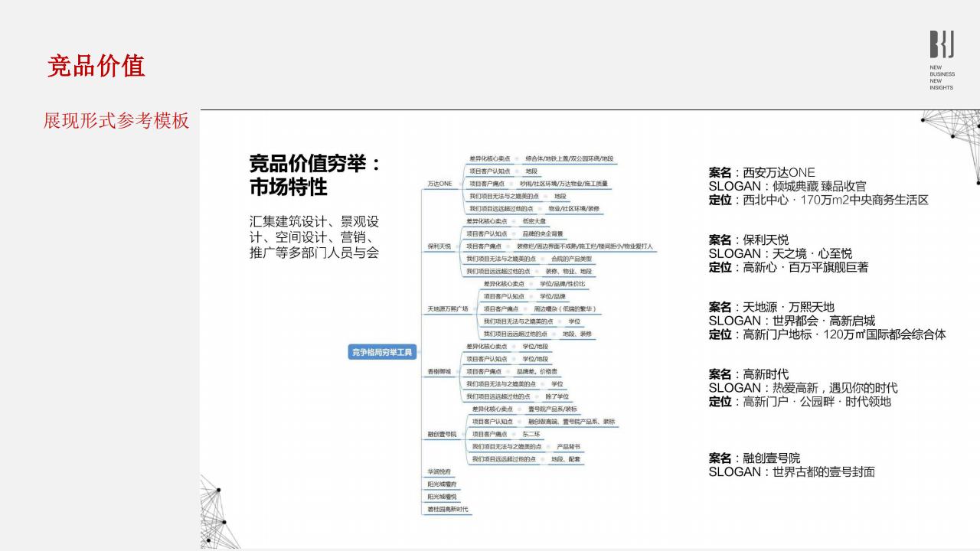Viewport: 980px width, 551px height.
Task: Select the 碧桂园高新时代 node
Action: click(448, 509)
